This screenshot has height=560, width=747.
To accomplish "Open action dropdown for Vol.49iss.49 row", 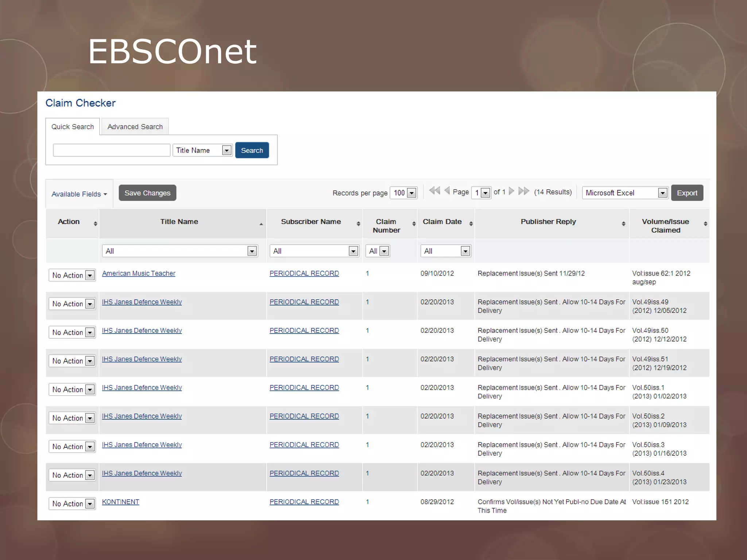I will point(72,304).
